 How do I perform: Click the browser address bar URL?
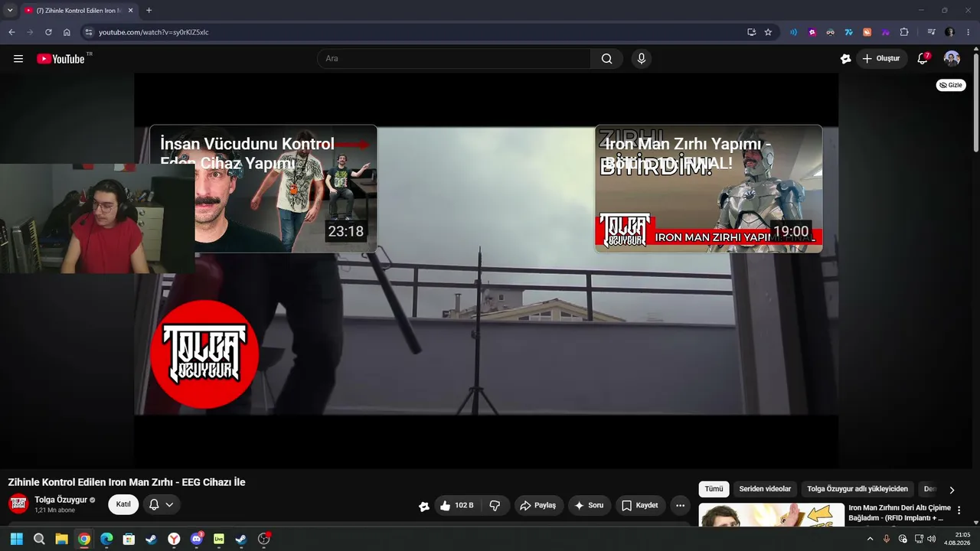pos(154,32)
